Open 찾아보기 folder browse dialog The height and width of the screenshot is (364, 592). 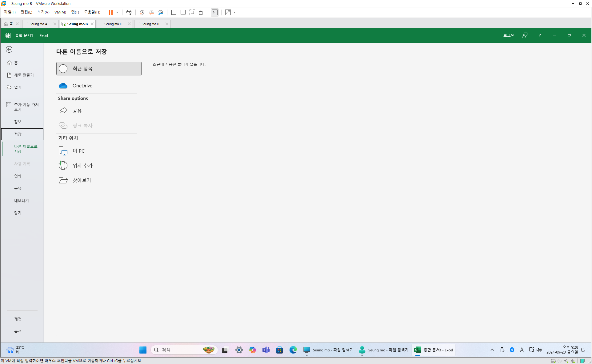point(82,180)
